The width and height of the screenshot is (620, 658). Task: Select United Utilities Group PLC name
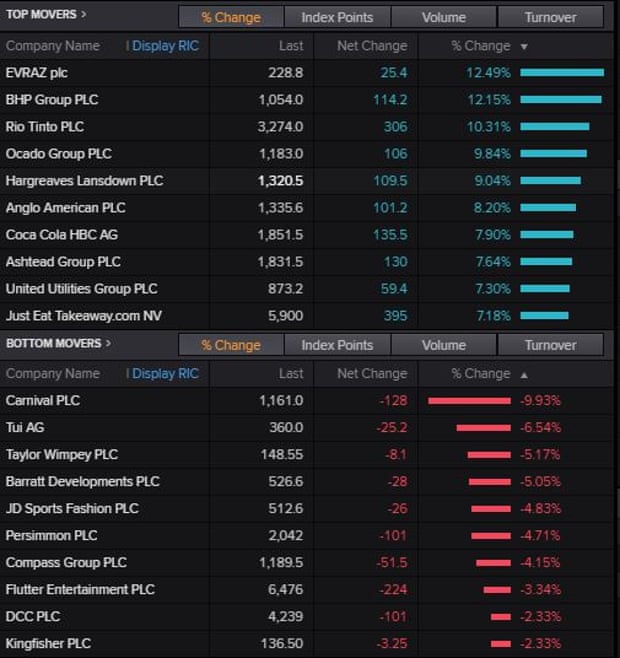coord(81,289)
